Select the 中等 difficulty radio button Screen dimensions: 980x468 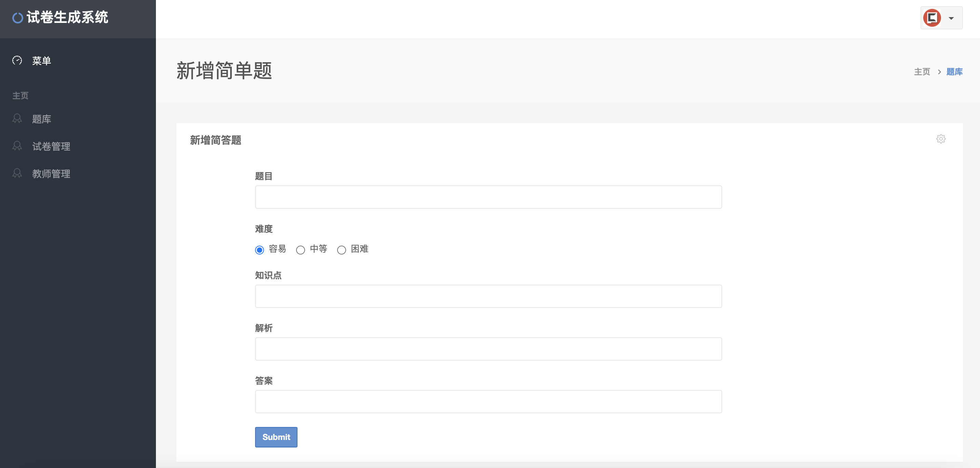301,250
